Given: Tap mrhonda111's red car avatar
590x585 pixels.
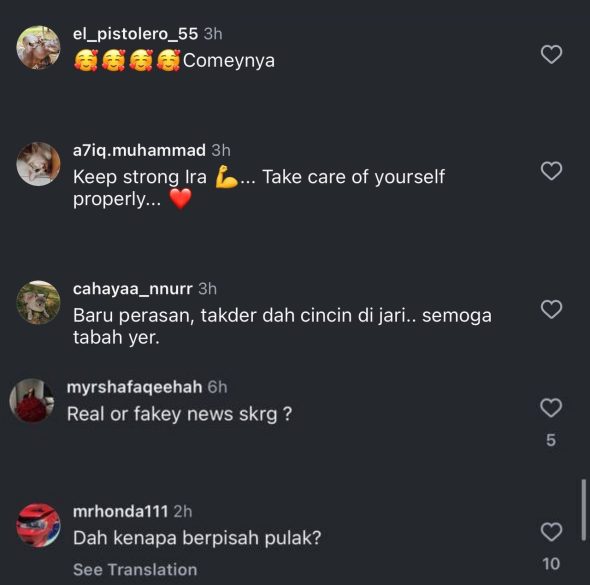Looking at the screenshot, I should point(38,525).
